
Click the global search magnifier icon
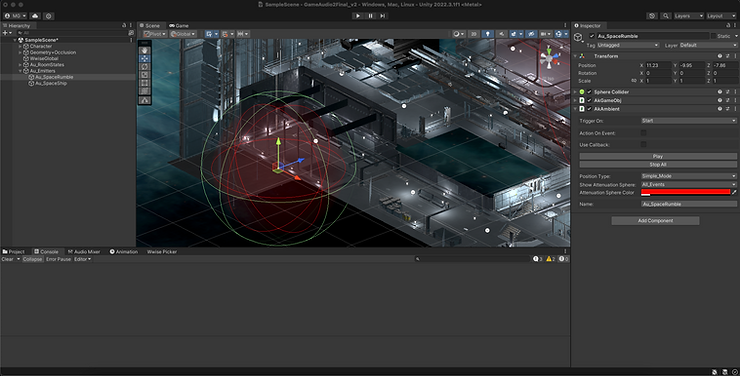coord(665,16)
